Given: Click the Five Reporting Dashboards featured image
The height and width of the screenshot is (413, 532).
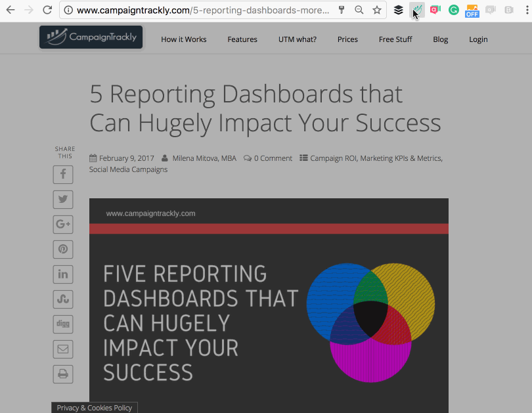Looking at the screenshot, I should tap(269, 305).
